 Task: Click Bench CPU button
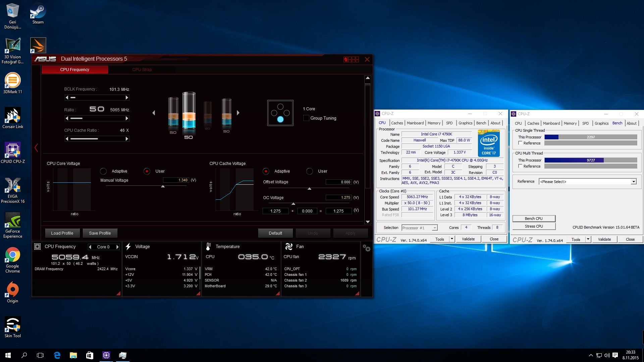point(534,219)
